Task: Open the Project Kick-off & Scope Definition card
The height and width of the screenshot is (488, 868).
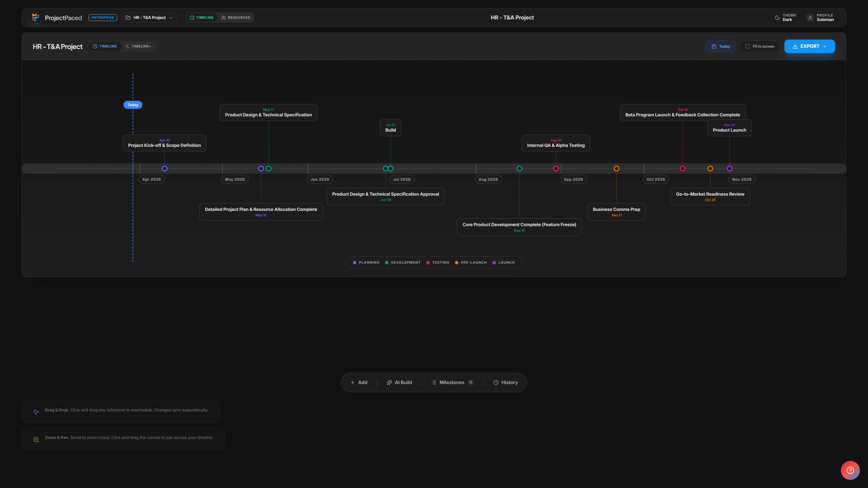Action: pyautogui.click(x=164, y=143)
